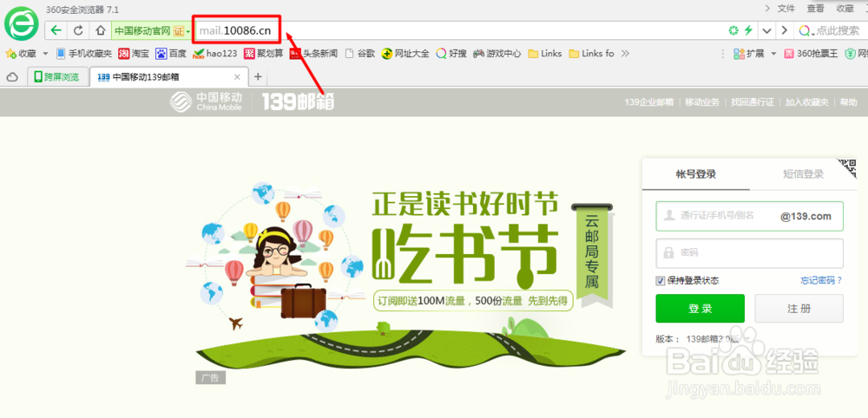Open the 游戏中心 bookmark
This screenshot has width=868, height=418.
496,54
